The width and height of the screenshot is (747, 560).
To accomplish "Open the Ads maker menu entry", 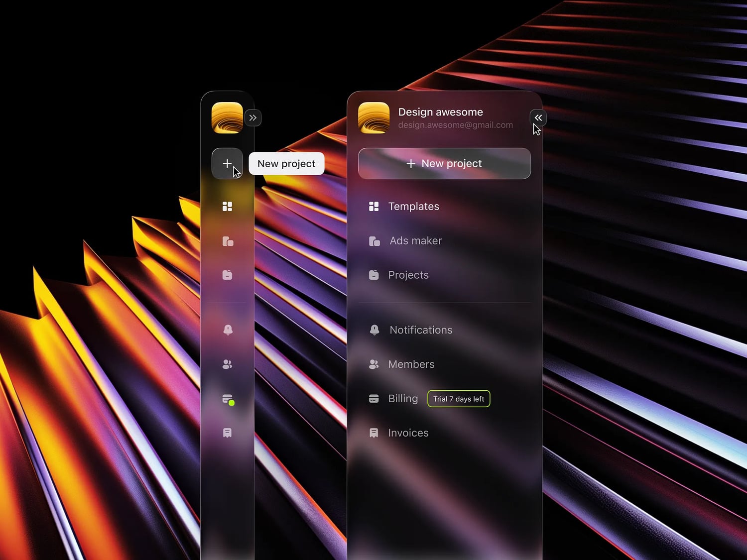I will pyautogui.click(x=415, y=240).
